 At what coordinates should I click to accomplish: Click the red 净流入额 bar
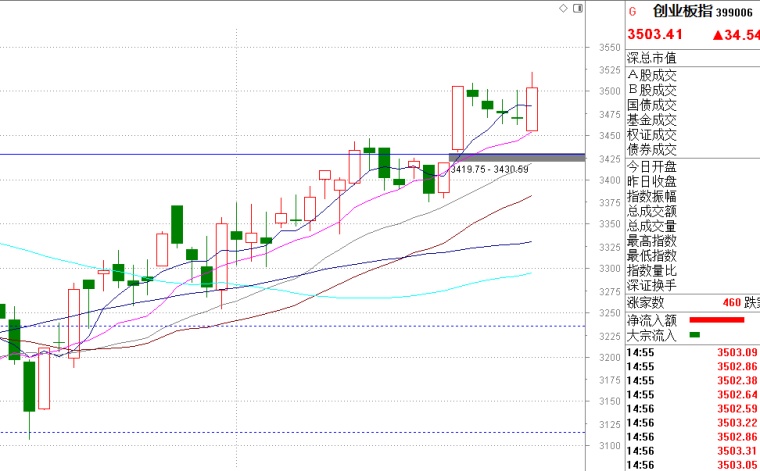pyautogui.click(x=717, y=320)
